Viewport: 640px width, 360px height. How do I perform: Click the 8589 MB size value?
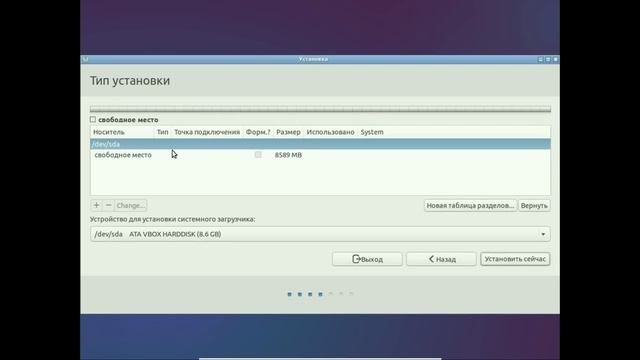pyautogui.click(x=288, y=155)
